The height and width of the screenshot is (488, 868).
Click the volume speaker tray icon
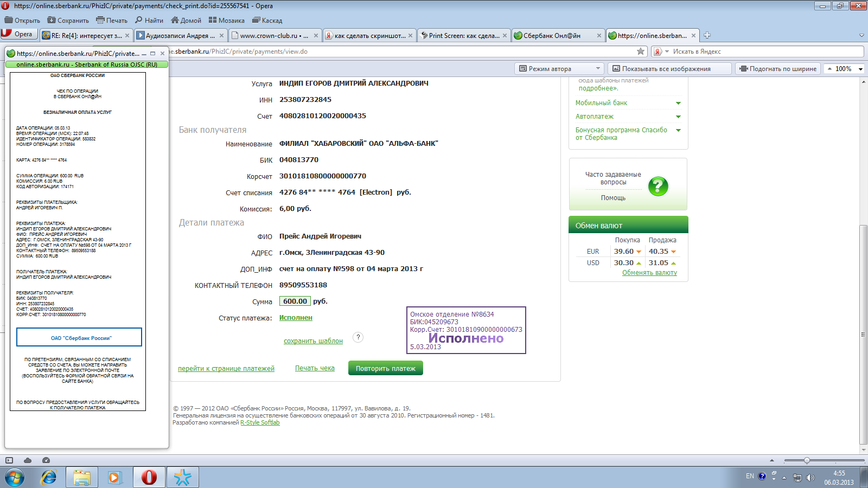(810, 478)
